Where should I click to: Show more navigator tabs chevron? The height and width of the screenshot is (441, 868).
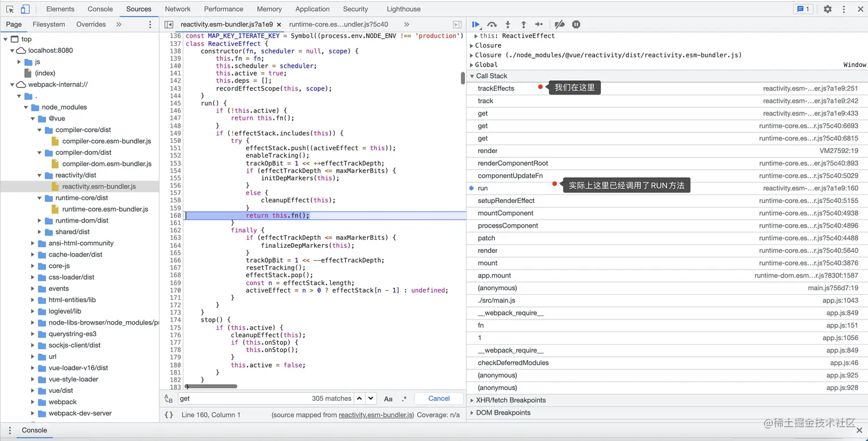pyautogui.click(x=119, y=25)
